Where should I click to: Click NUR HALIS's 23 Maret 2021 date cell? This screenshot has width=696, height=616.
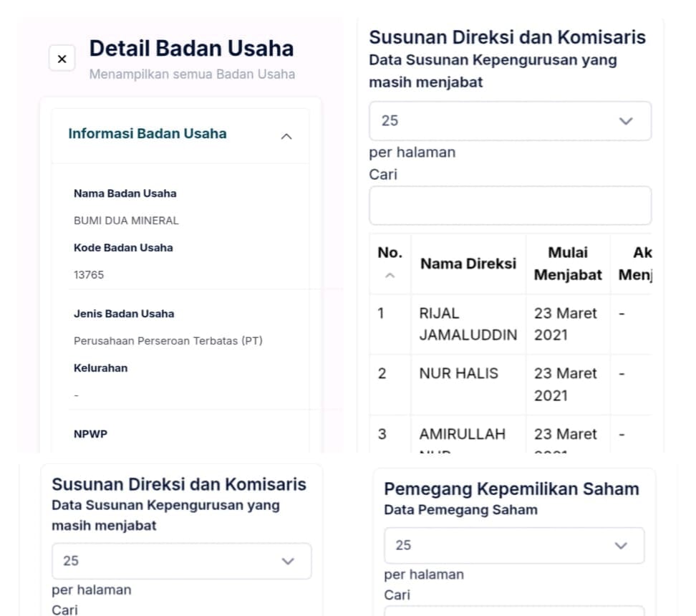565,384
